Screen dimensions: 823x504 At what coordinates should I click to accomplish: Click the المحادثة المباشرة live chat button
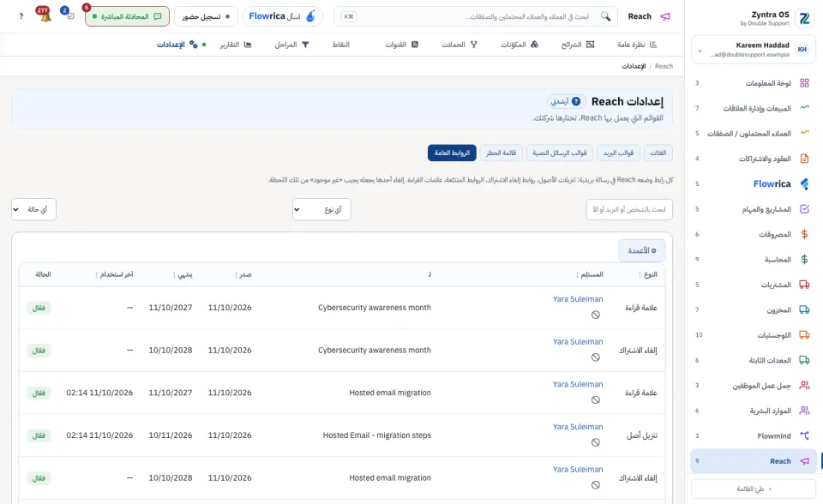coord(127,16)
